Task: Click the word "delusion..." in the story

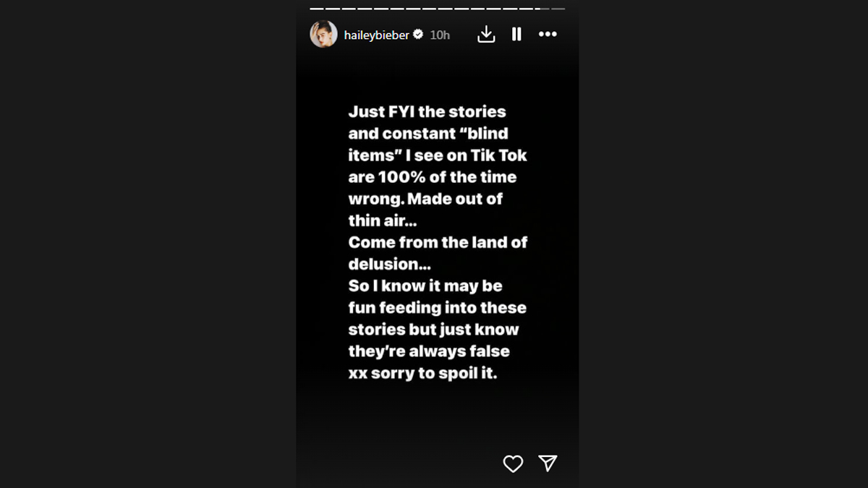Action: click(389, 264)
